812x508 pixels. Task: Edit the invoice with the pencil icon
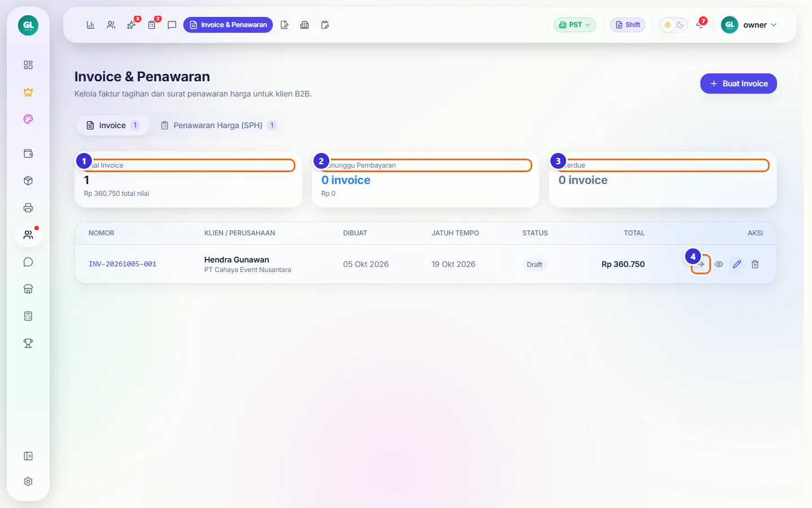tap(737, 264)
